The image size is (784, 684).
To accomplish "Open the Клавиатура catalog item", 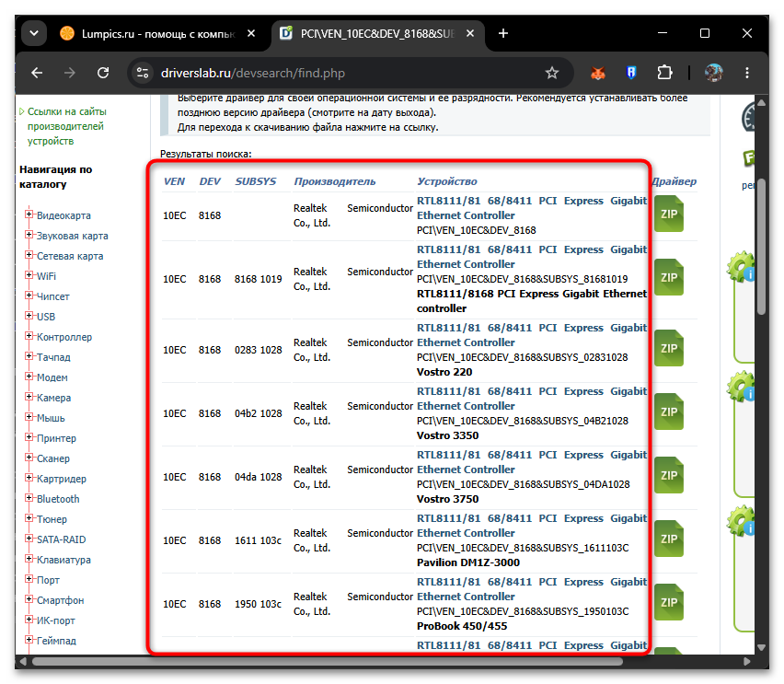I will click(x=64, y=560).
